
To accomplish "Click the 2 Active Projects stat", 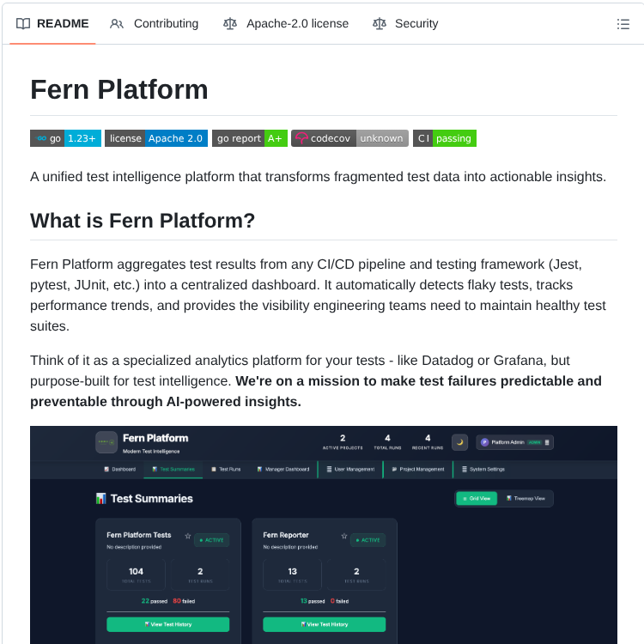I will (343, 442).
